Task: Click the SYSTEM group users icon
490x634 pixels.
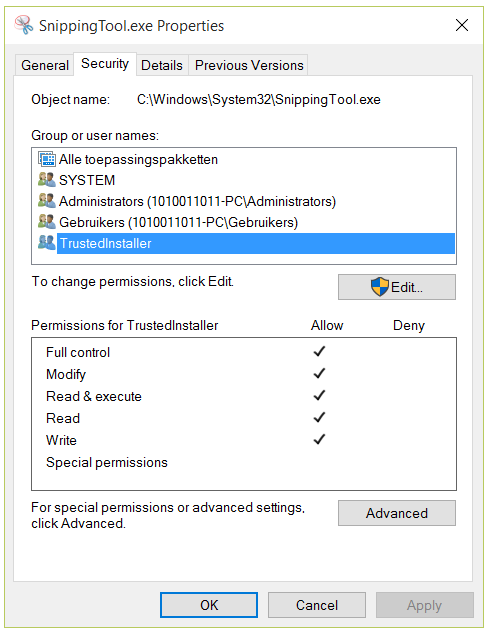Action: pos(46,180)
